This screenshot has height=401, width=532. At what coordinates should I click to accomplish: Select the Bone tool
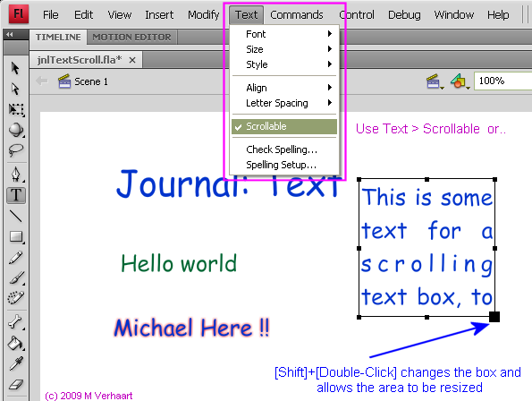pos(16,322)
